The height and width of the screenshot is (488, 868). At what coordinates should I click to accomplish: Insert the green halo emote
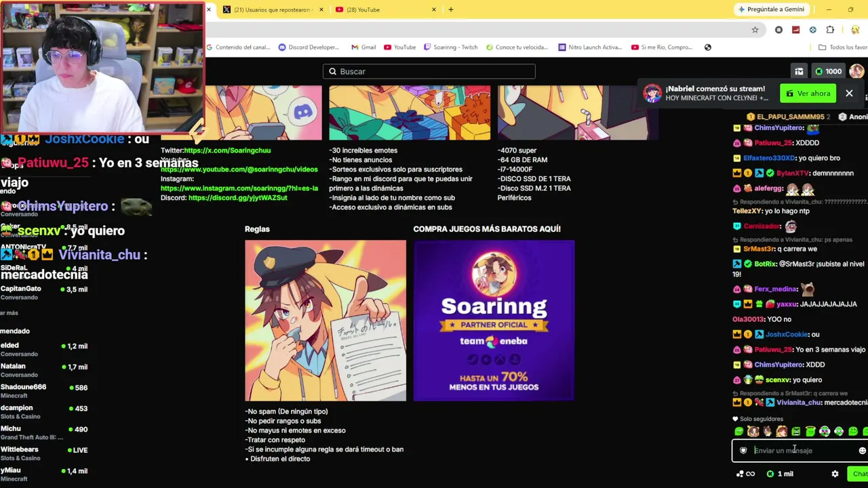point(810,432)
